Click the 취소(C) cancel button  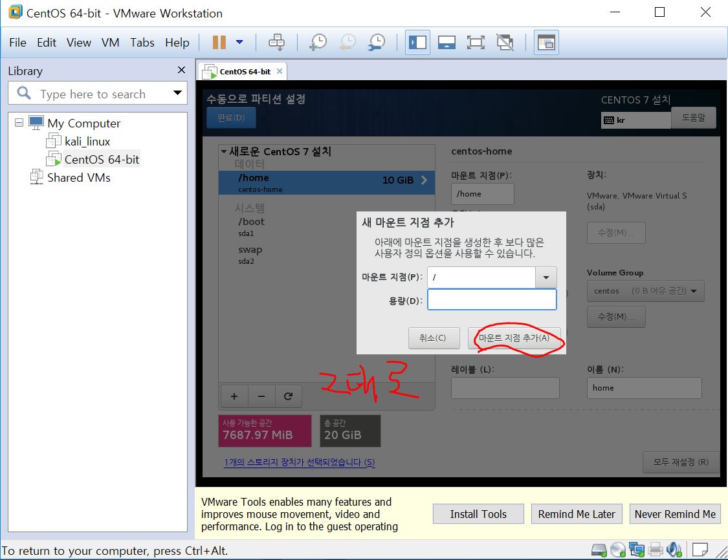point(434,338)
